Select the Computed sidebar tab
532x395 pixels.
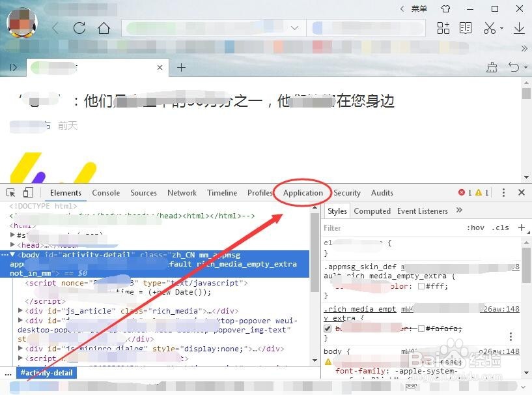pos(372,211)
